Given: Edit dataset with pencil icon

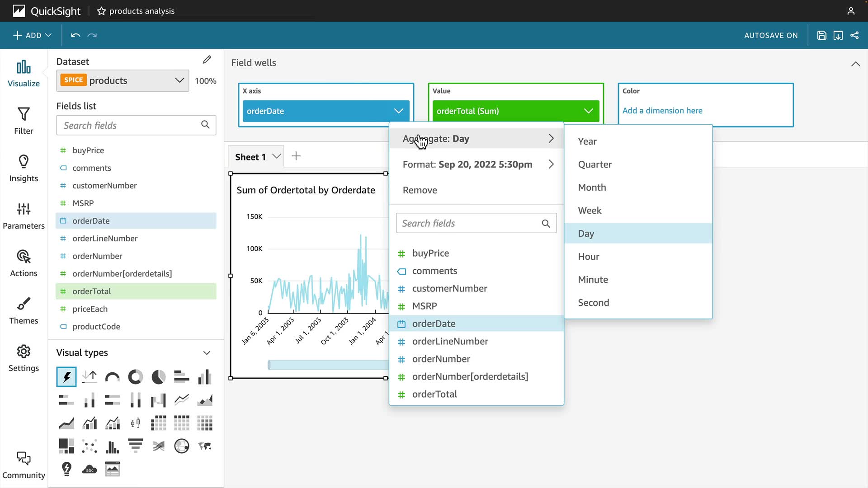Looking at the screenshot, I should [207, 60].
